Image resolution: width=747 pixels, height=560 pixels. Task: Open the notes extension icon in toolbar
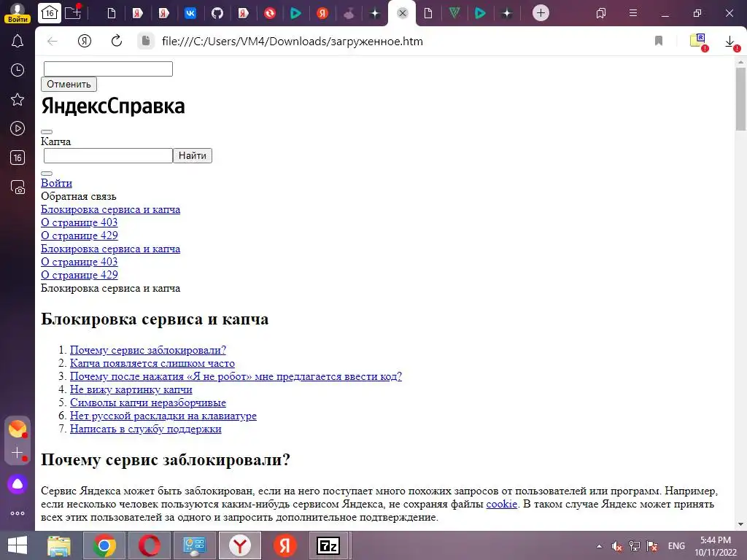(698, 42)
